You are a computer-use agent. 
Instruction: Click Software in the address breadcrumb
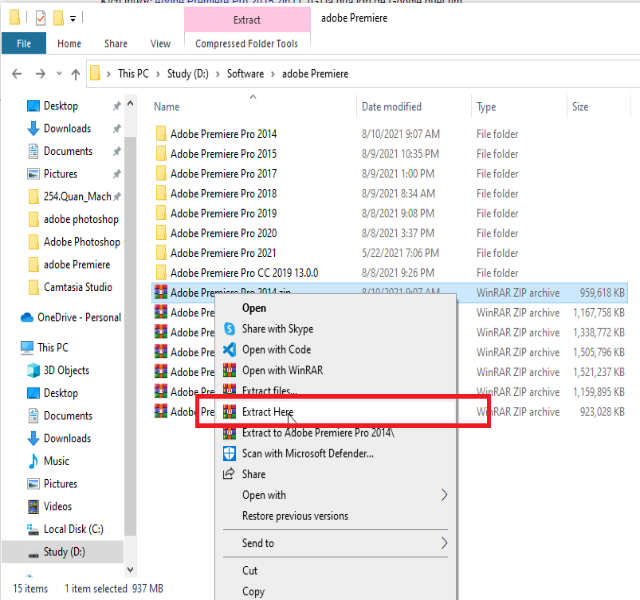pos(245,74)
